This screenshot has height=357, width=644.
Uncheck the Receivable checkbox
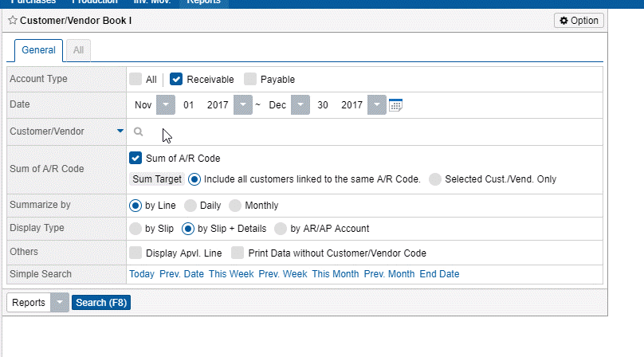click(176, 79)
